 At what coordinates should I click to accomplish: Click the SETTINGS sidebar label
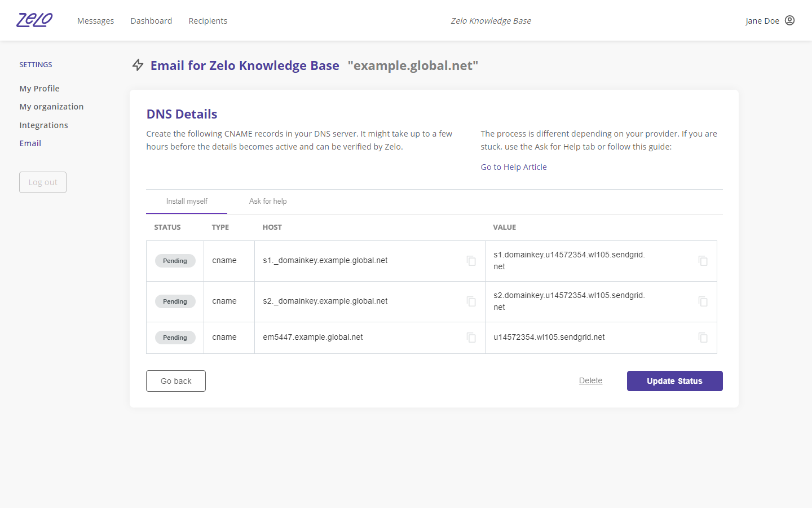pos(36,64)
